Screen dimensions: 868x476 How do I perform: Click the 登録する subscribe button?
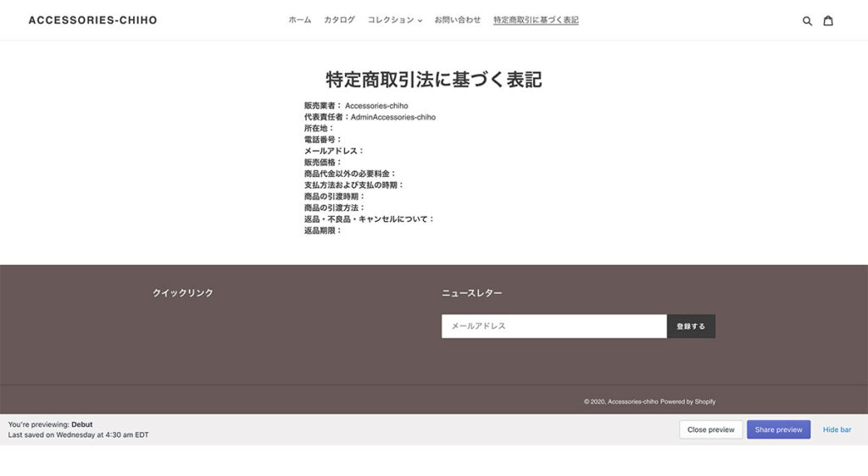(x=691, y=326)
